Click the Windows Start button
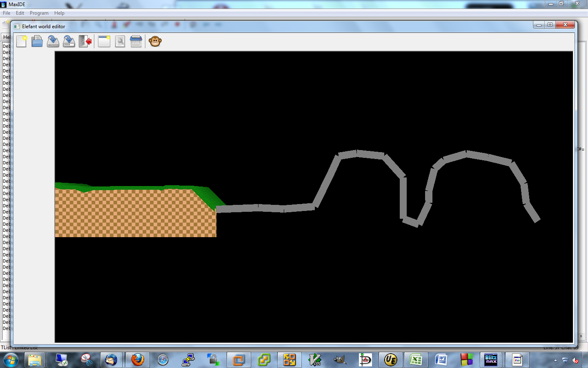This screenshot has width=588, height=368. coord(11,360)
